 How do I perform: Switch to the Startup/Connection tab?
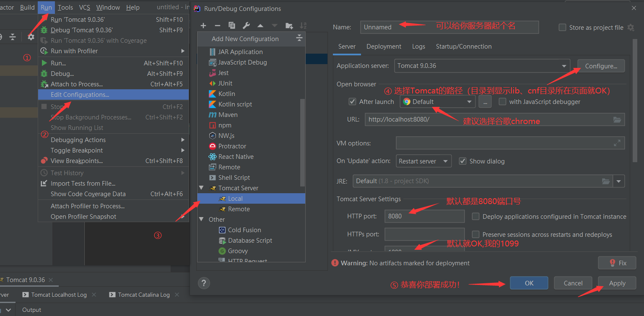click(x=464, y=47)
